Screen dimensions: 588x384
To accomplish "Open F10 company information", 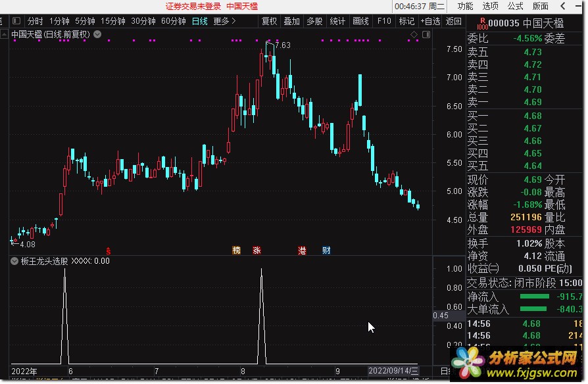I will click(x=384, y=22).
